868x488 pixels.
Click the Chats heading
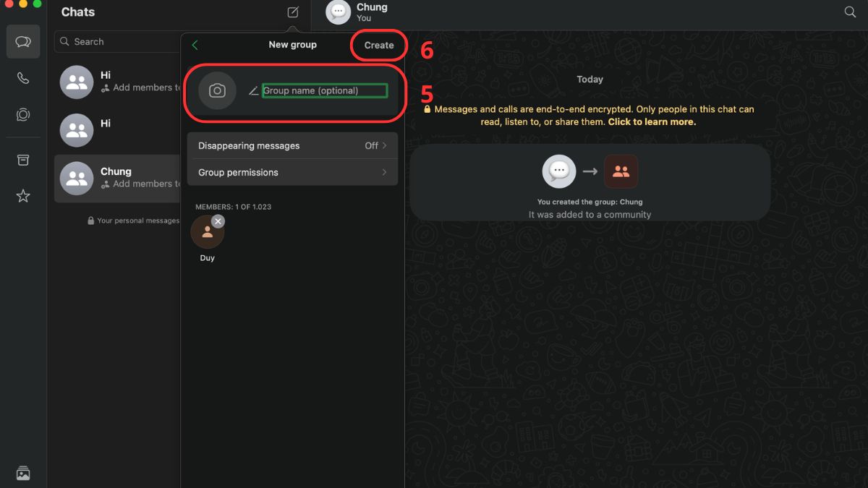click(78, 12)
